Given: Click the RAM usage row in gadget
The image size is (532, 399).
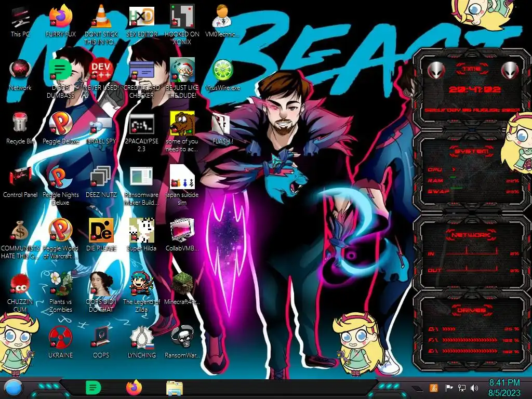Looking at the screenshot, I should coord(473,181).
